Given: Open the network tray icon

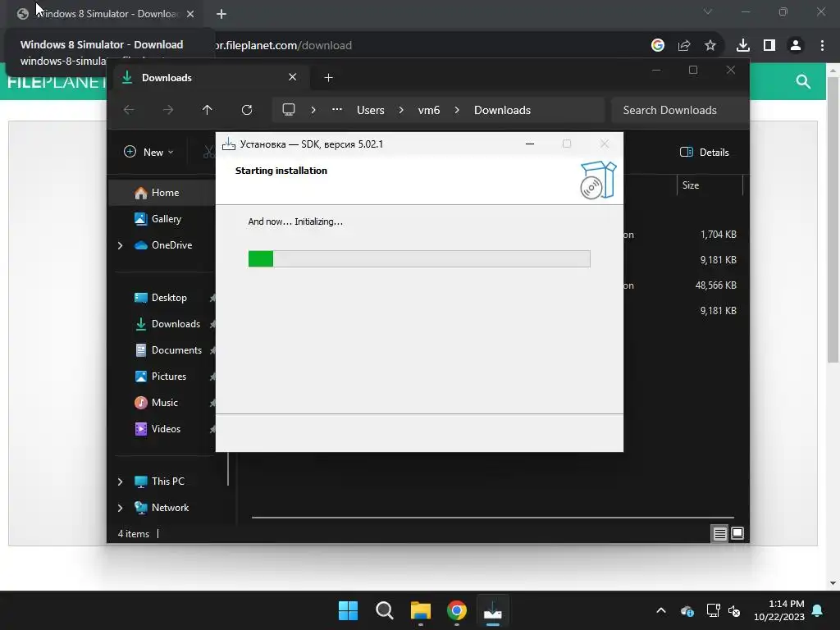Looking at the screenshot, I should click(x=713, y=610).
